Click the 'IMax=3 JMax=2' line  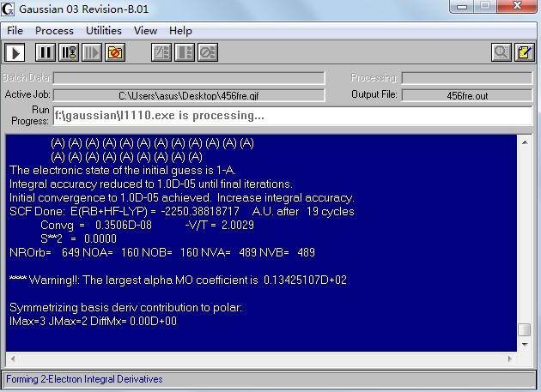point(93,321)
